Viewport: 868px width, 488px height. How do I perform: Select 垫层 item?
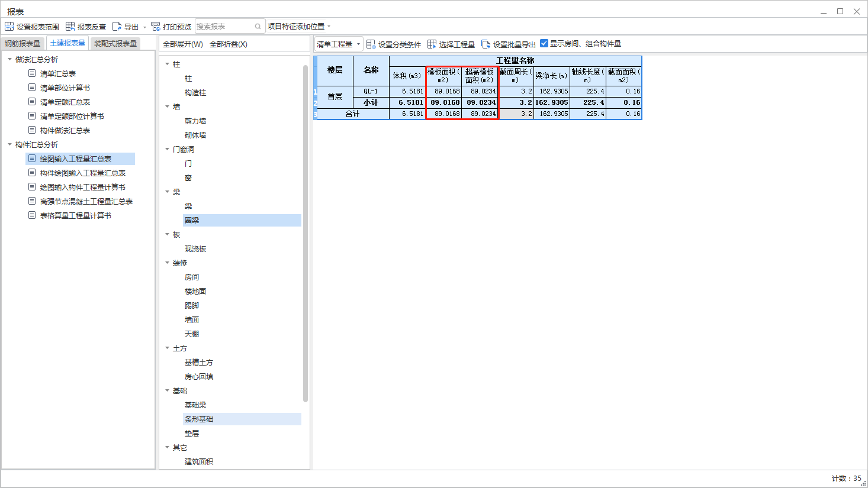click(x=192, y=434)
